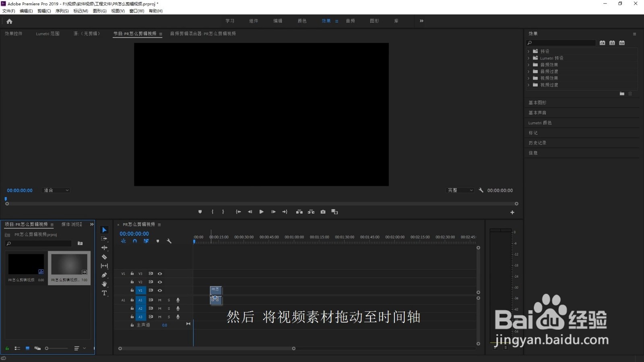Switch to the 颜色 workspace tab

point(301,21)
